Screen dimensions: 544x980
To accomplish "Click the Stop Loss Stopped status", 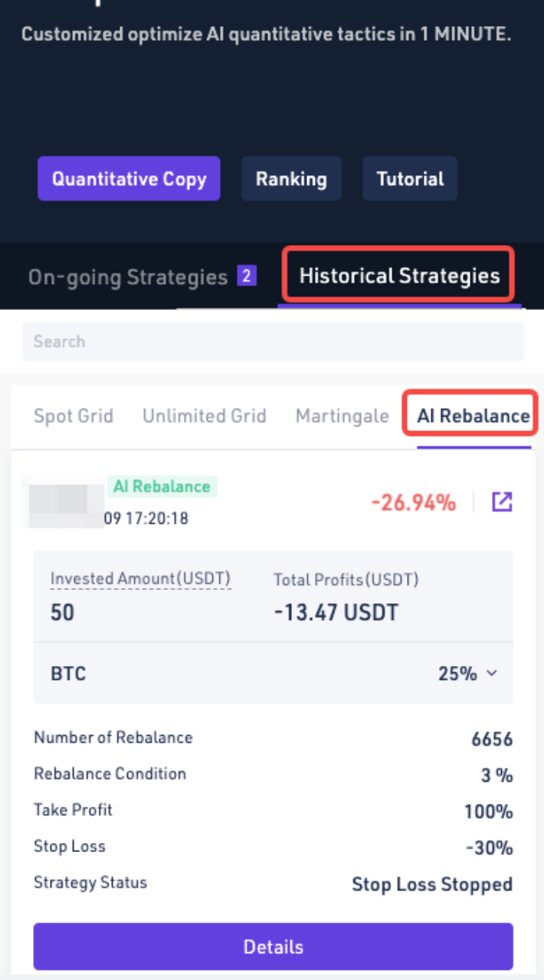I will (x=432, y=885).
